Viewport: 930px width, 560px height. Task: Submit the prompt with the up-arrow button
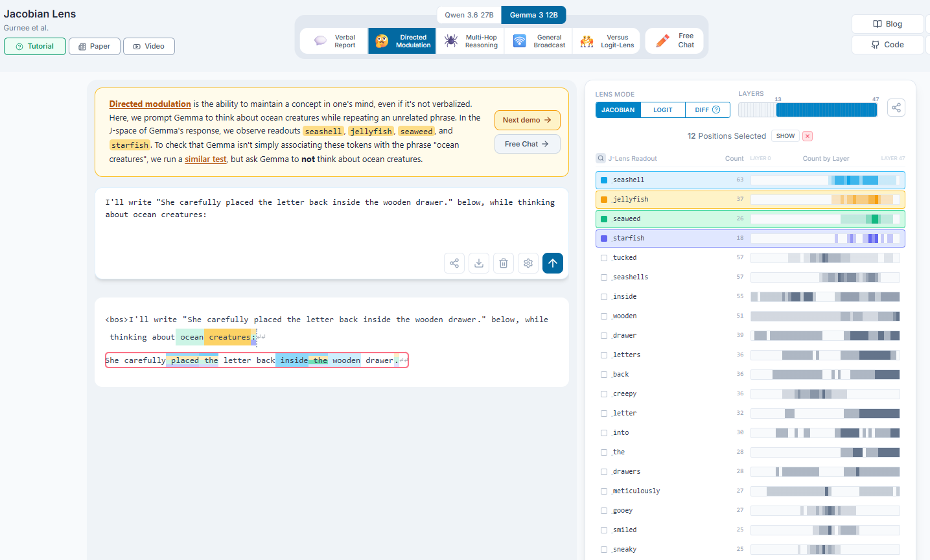coord(553,263)
